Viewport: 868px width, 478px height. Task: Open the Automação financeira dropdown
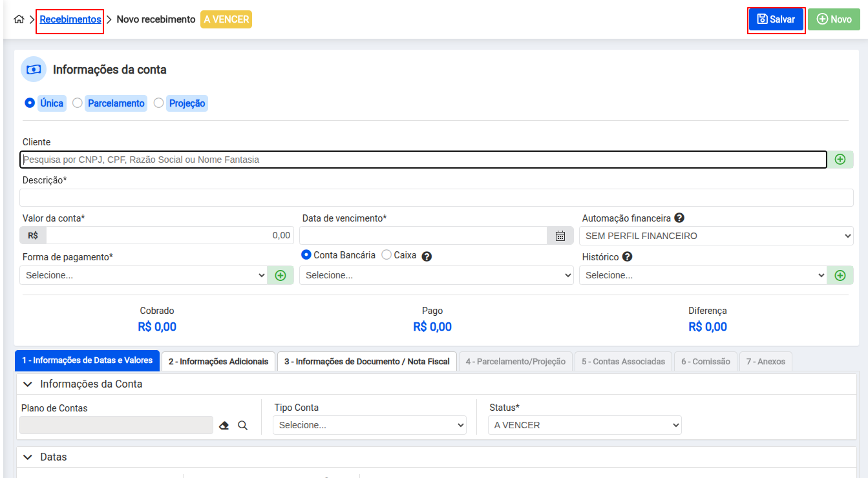716,236
